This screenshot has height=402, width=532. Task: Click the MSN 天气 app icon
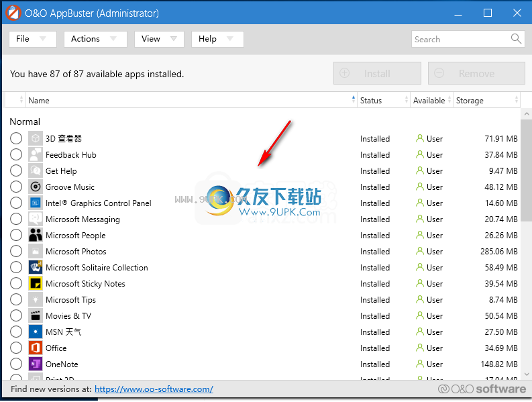[x=36, y=332]
